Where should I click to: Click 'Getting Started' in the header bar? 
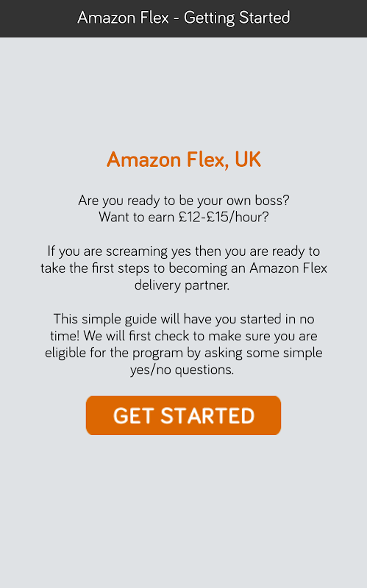237,18
